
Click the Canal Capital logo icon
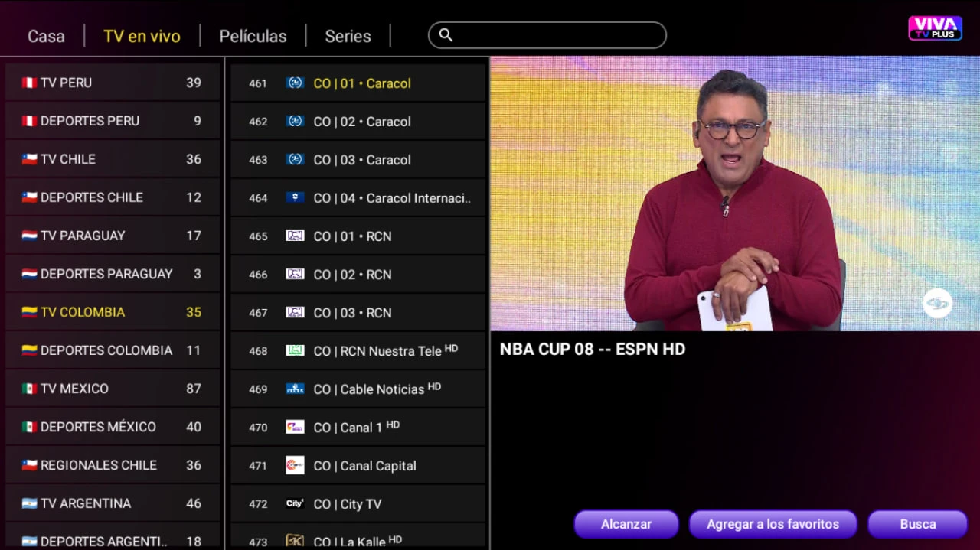pyautogui.click(x=295, y=465)
